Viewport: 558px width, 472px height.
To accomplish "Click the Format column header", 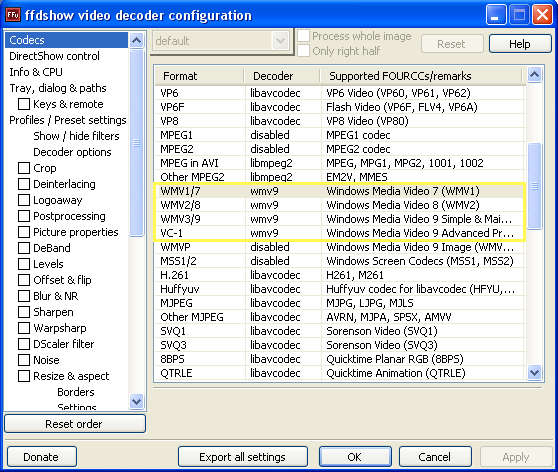I will coord(200,76).
